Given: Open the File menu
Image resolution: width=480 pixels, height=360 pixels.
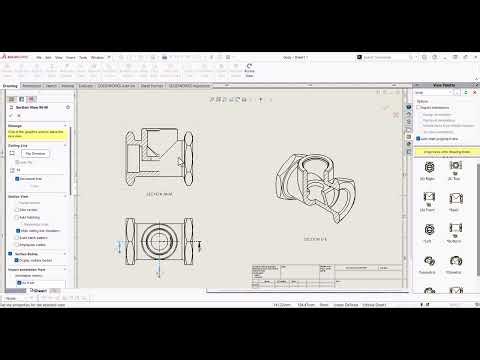Looking at the screenshot, I should 39,57.
